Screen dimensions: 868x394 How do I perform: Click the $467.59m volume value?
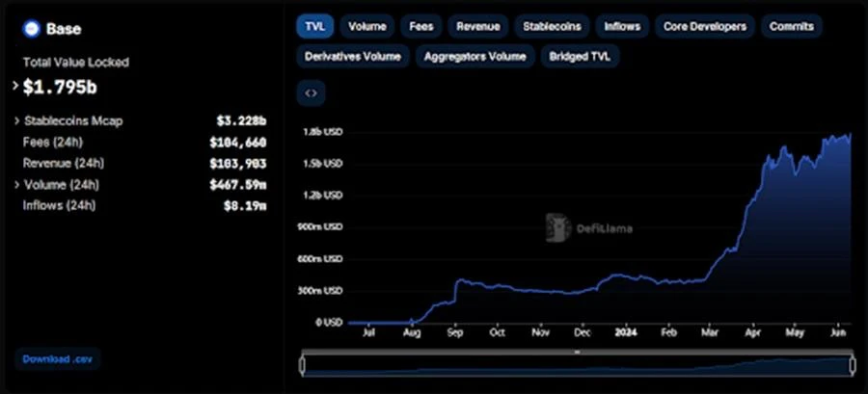pos(238,185)
